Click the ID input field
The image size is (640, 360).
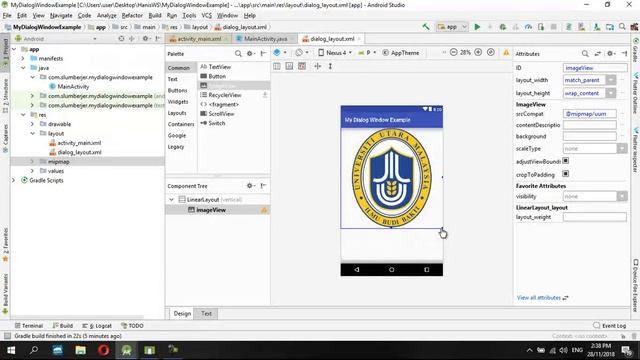click(595, 68)
